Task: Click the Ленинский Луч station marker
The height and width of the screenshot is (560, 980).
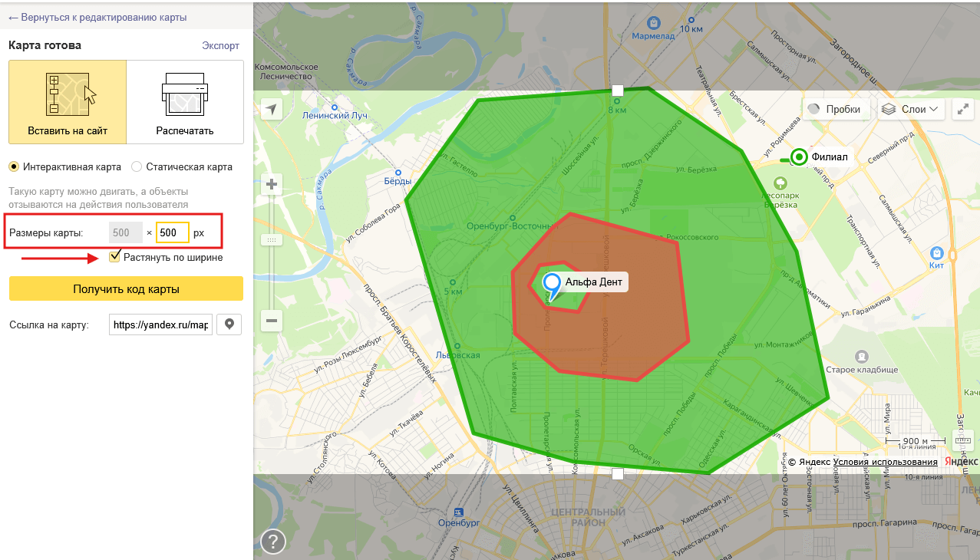Action: tap(334, 107)
